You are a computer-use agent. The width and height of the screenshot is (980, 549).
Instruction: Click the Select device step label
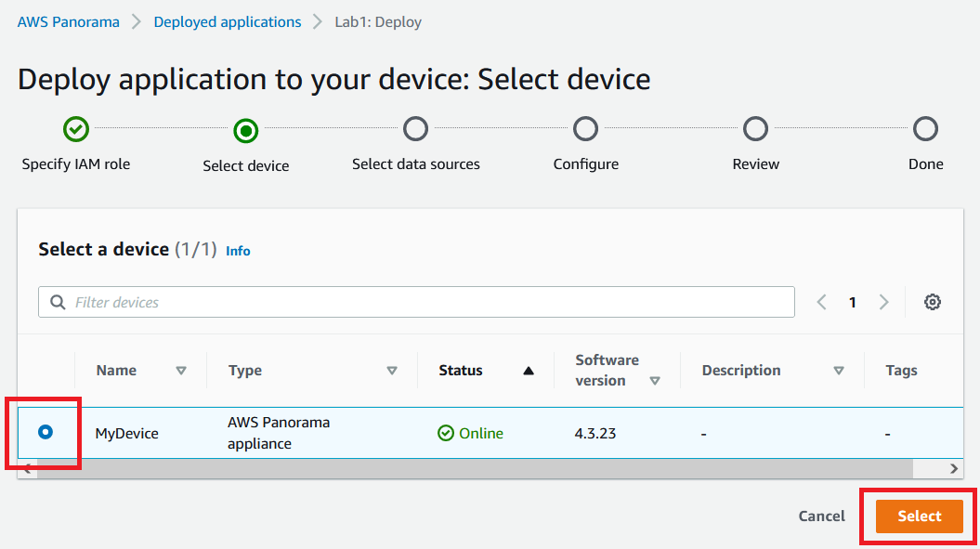click(245, 165)
